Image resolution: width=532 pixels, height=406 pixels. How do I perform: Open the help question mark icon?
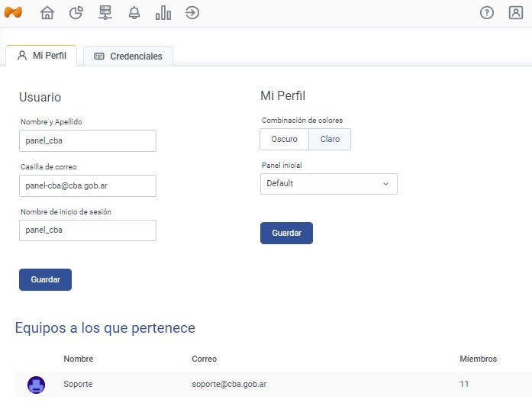[487, 13]
